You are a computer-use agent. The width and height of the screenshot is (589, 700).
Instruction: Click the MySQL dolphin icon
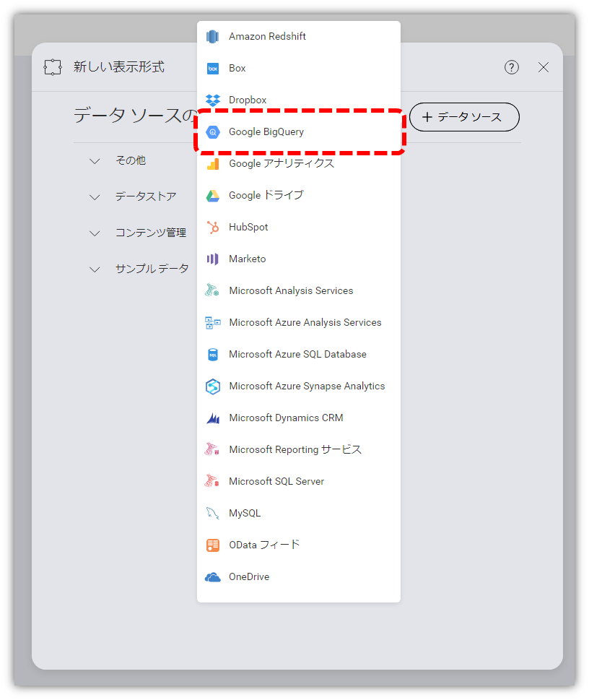click(212, 514)
